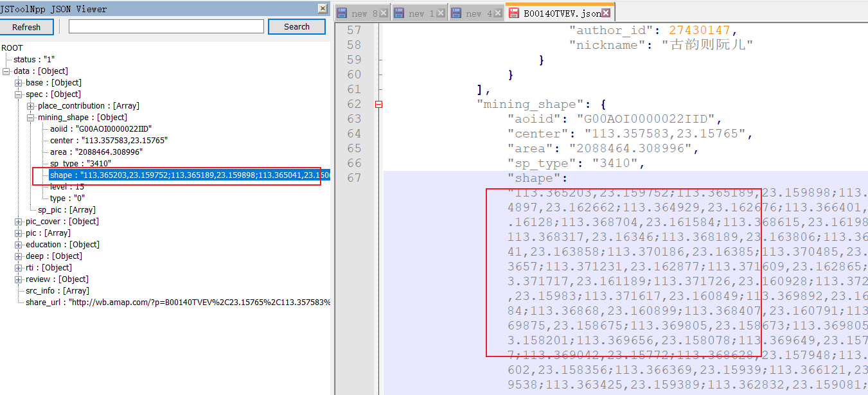868x395 pixels.
Task: Collapse the mining_shape object node
Action: 31,118
